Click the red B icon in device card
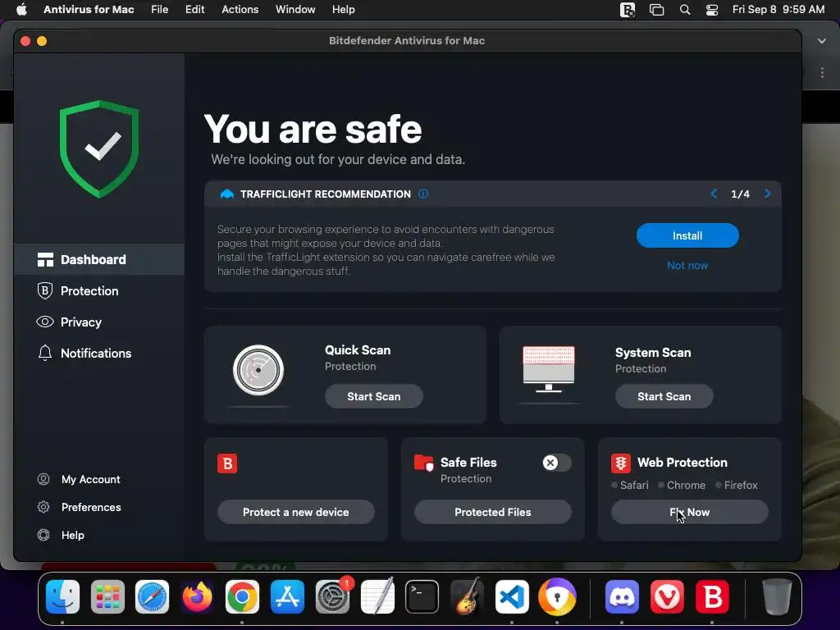 [227, 463]
